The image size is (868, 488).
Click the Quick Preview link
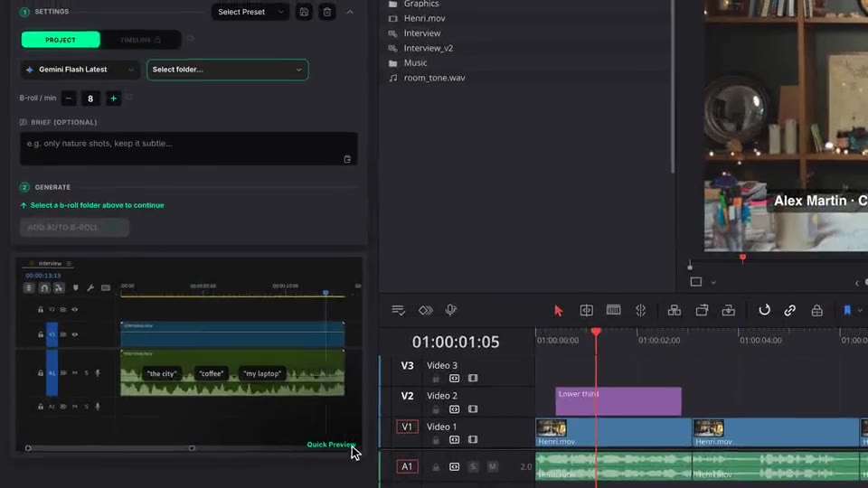click(x=331, y=445)
